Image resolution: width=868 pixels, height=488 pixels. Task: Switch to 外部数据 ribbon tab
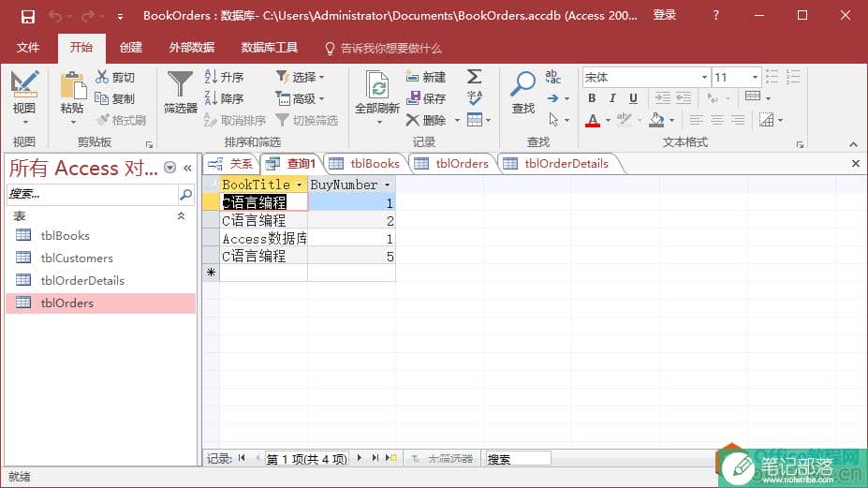click(x=192, y=48)
